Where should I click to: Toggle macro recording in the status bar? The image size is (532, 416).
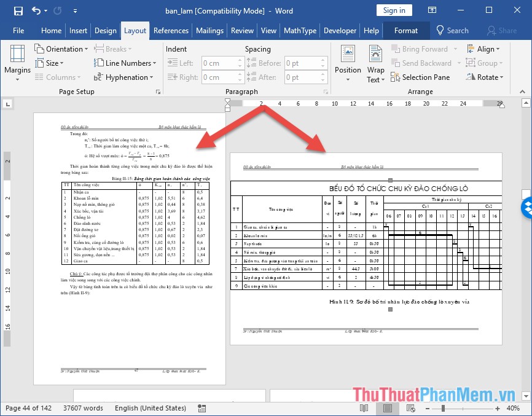pos(201,407)
